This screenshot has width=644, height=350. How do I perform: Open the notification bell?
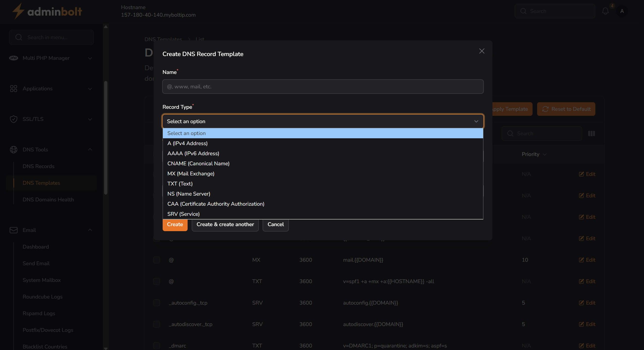tap(605, 11)
